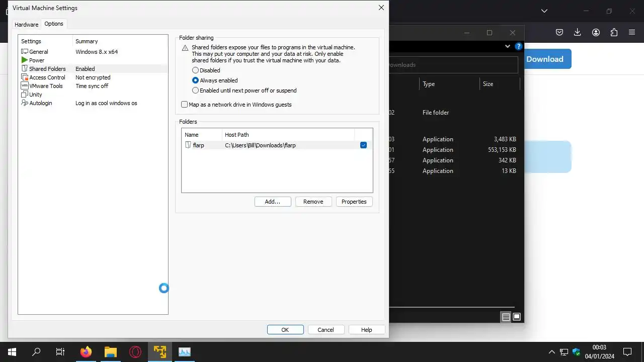Click the Explorer search box
Viewport: 644px width, 362px height.
pos(453,65)
